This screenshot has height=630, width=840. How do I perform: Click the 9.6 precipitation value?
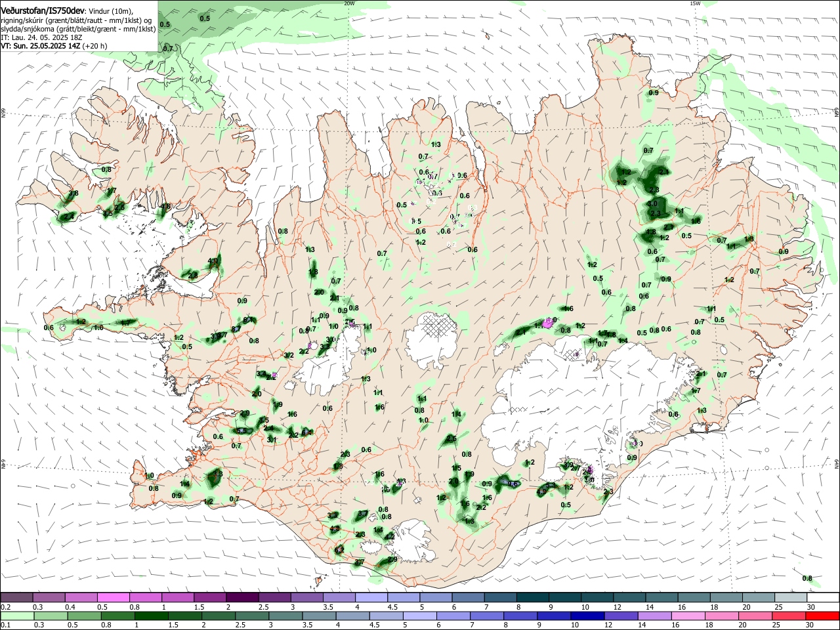click(513, 484)
